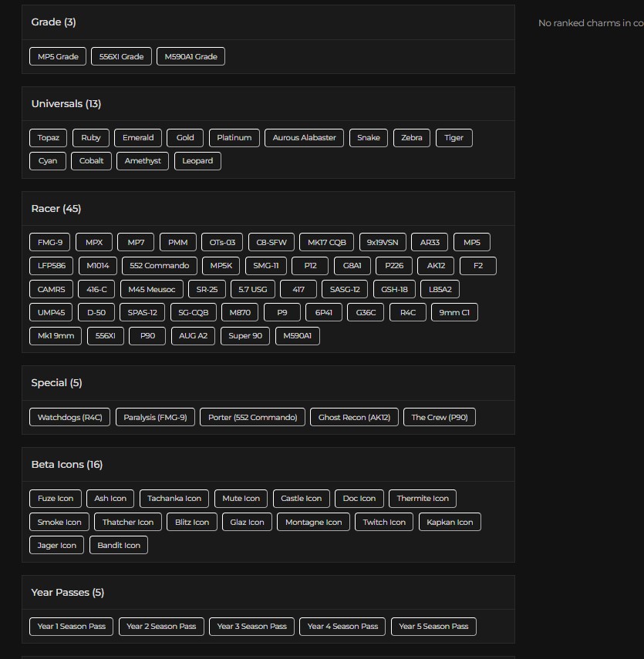Choose the M870 Racer chip
This screenshot has height=659, width=644.
(240, 312)
